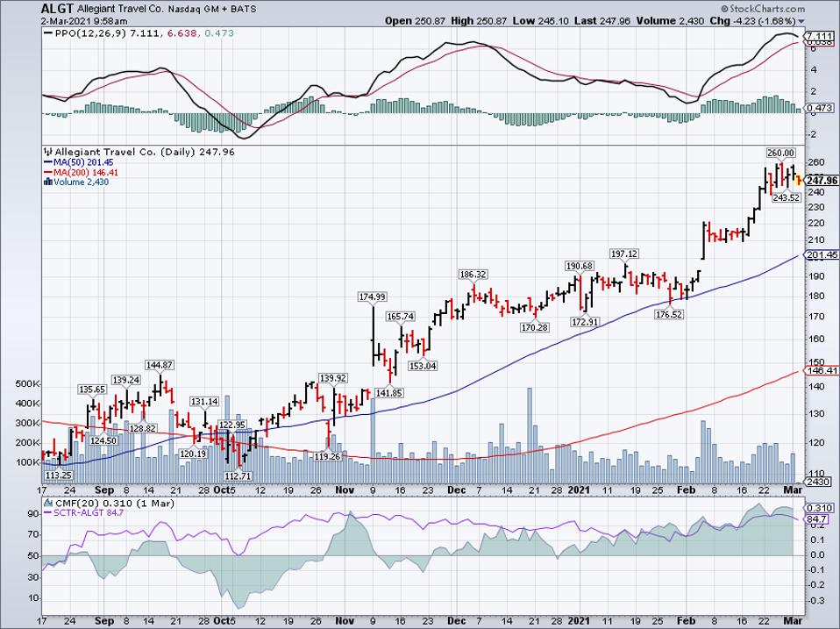This screenshot has height=629, width=840.
Task: Click the 146.41 tag on the right price axis
Action: [822, 371]
